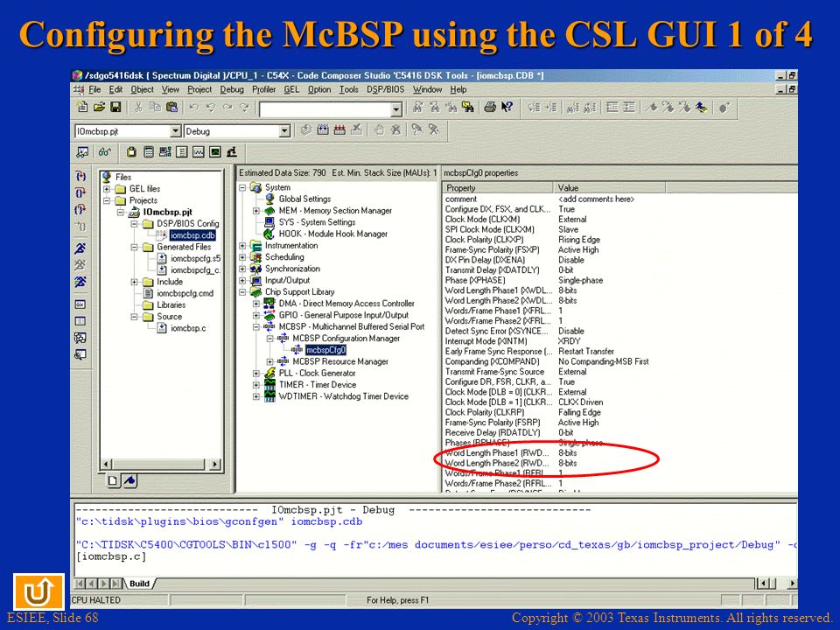This screenshot has height=630, width=840.
Task: Click the New file toolbar icon
Action: pos(82,107)
